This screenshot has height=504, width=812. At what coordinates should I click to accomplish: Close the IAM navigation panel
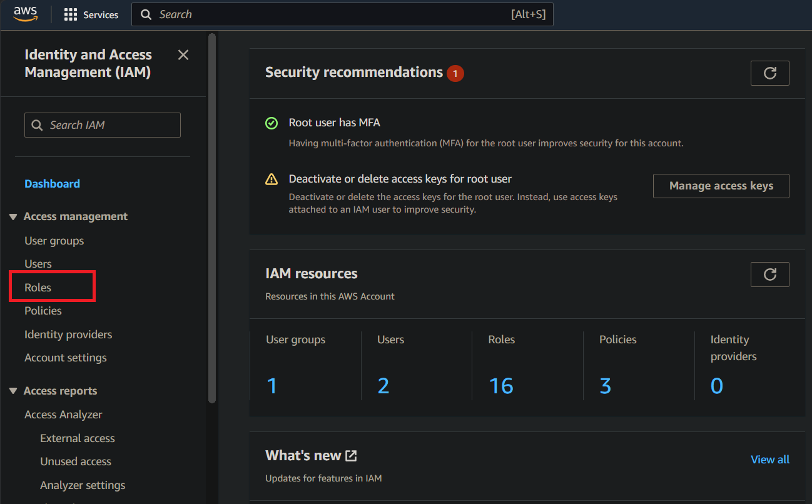pyautogui.click(x=183, y=55)
